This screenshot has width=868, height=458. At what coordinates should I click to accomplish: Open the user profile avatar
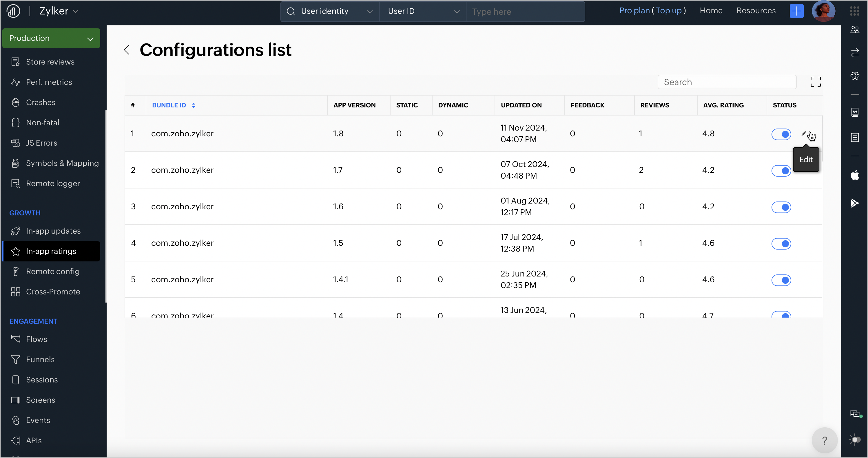[823, 11]
